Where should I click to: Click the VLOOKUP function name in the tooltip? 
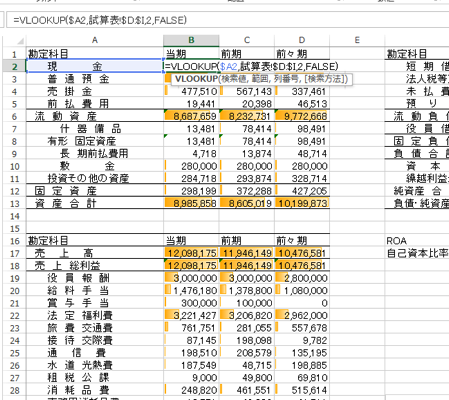tap(197, 79)
